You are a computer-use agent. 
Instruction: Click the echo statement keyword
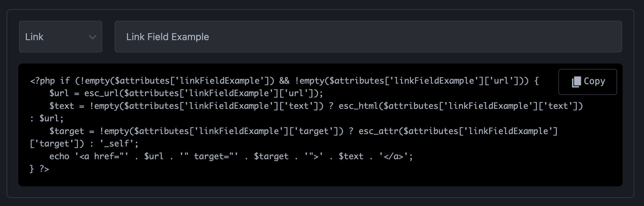click(59, 156)
